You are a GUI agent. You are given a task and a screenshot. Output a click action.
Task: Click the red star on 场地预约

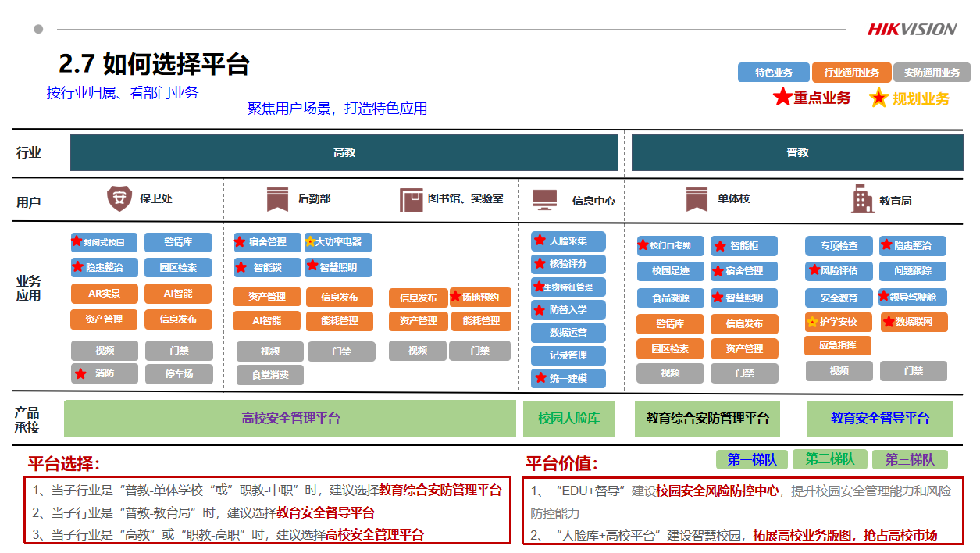456,296
